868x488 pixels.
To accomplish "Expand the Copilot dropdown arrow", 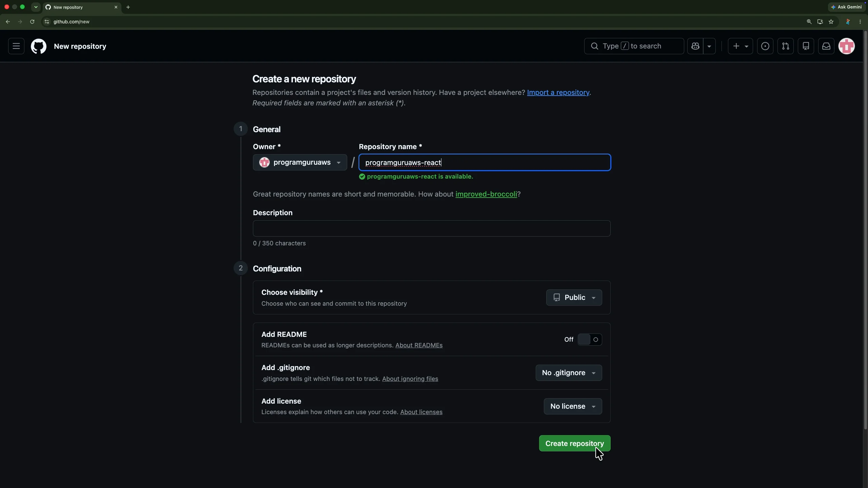I will pos(709,46).
